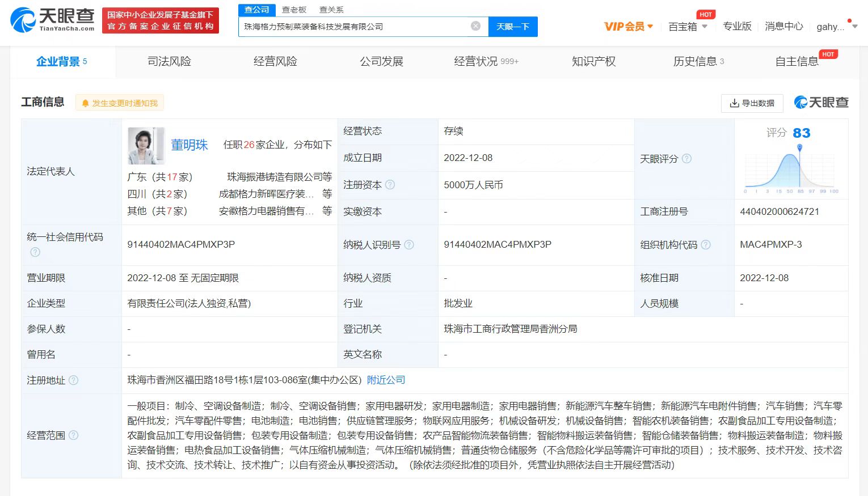Click help icon beside 组织机构代码
Viewport: 868px width, 496px height.
pyautogui.click(x=705, y=245)
